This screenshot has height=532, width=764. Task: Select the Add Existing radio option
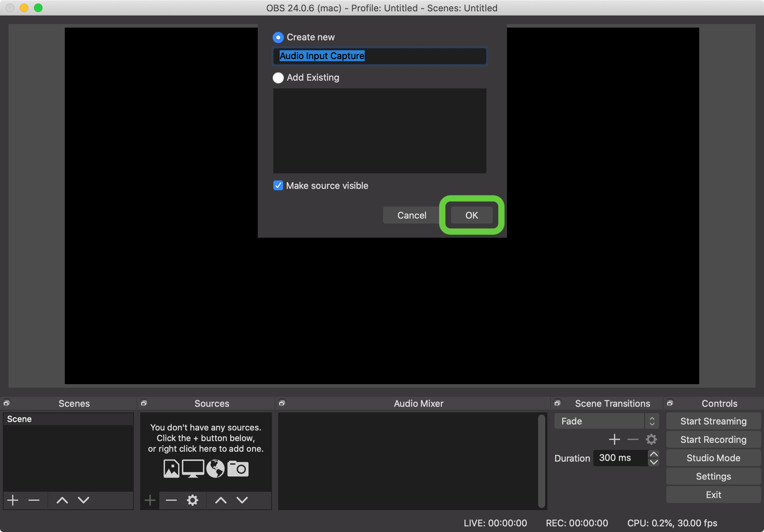click(278, 77)
